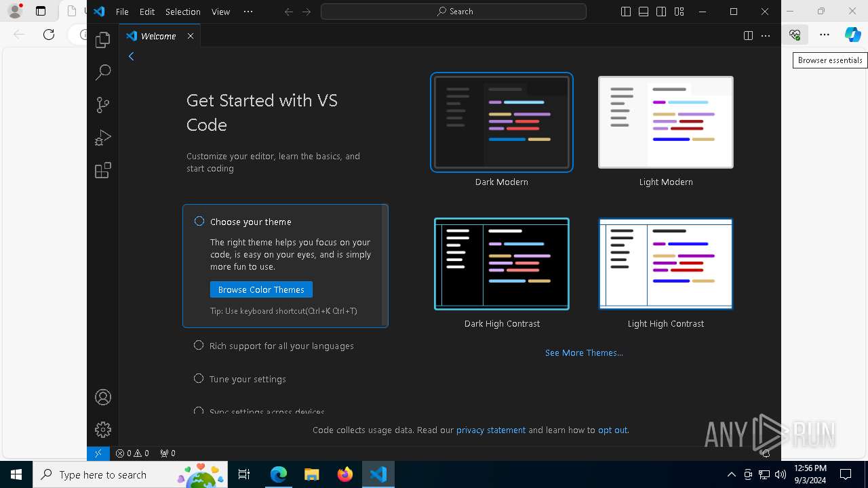Close the Welcome tab
This screenshot has width=868, height=488.
pos(191,36)
